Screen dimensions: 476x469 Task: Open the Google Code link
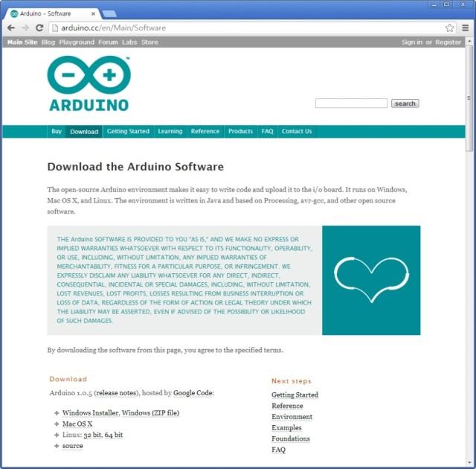(193, 393)
